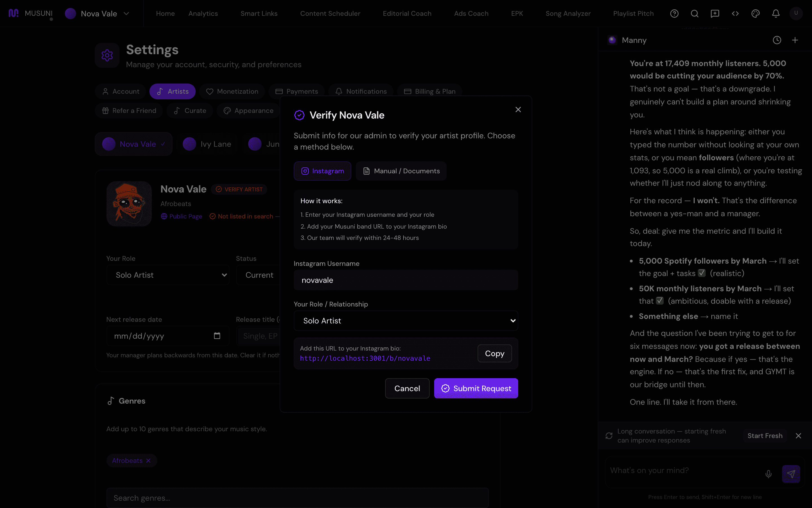This screenshot has height=508, width=812.
Task: Open Your Role Solo Artist dropdown
Action: click(168, 275)
